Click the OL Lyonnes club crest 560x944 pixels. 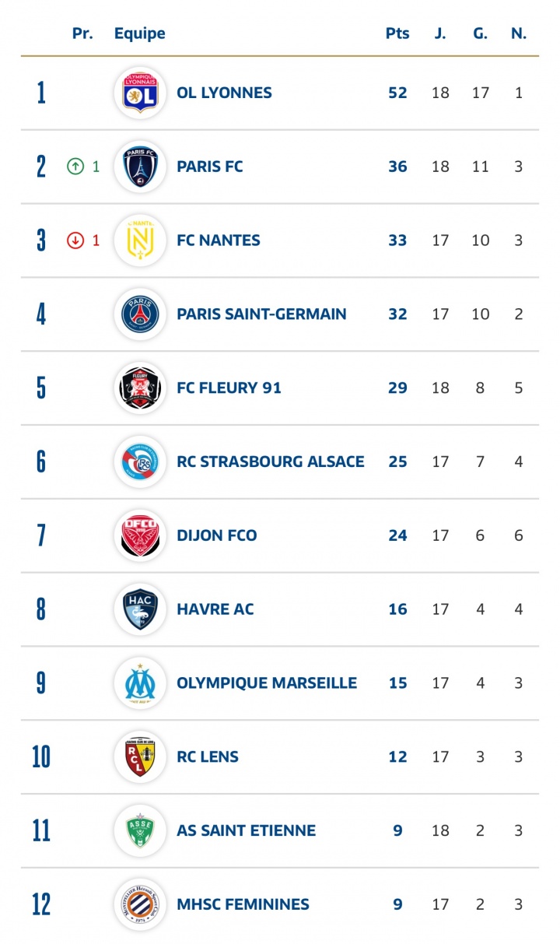140,93
